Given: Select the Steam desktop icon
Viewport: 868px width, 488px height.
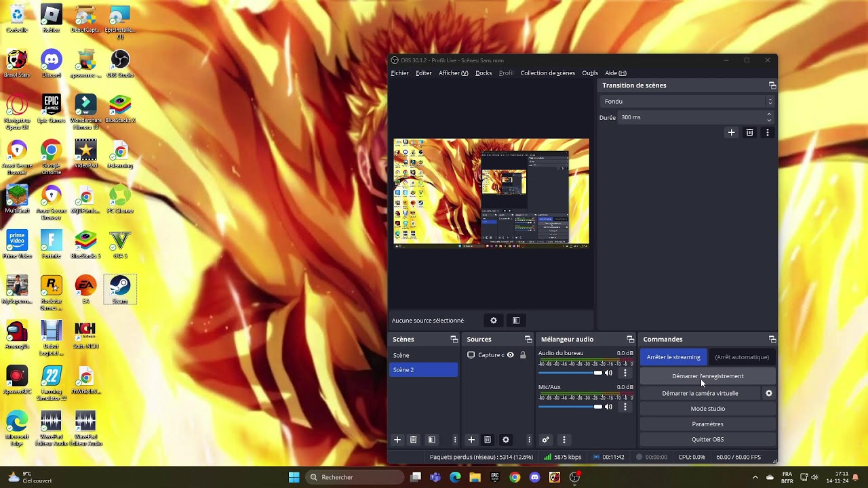Looking at the screenshot, I should tap(120, 289).
